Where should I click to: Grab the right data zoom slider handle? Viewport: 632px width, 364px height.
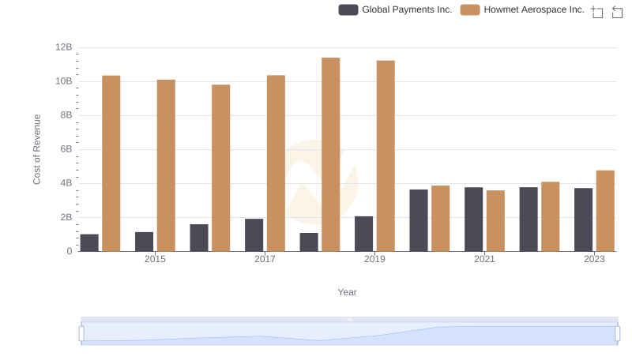click(617, 333)
